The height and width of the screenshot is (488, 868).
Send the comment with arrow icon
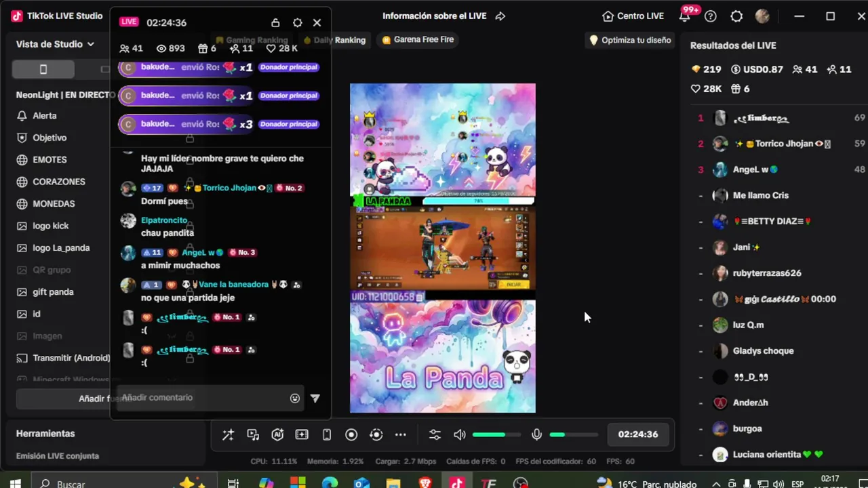pos(315,399)
